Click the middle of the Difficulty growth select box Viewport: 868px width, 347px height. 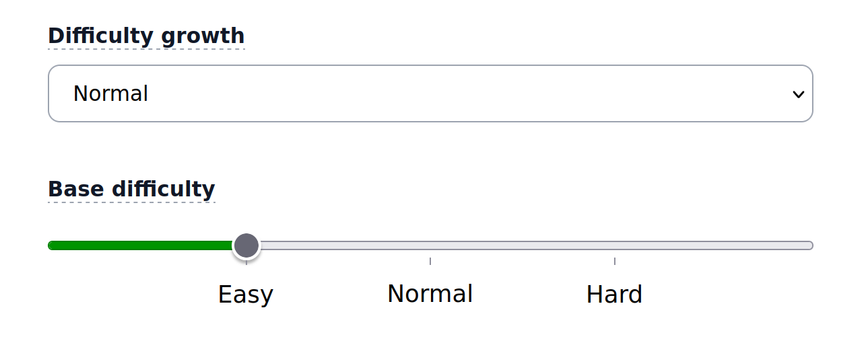click(430, 93)
